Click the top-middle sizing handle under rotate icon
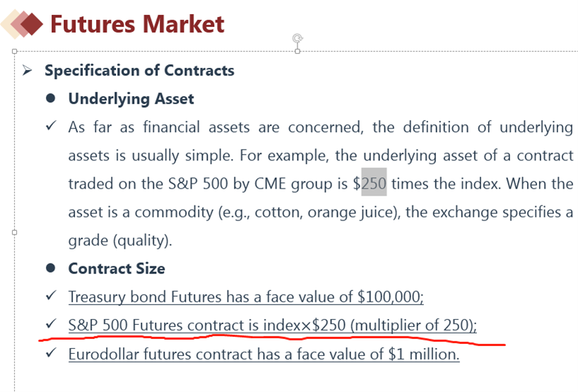 point(297,52)
